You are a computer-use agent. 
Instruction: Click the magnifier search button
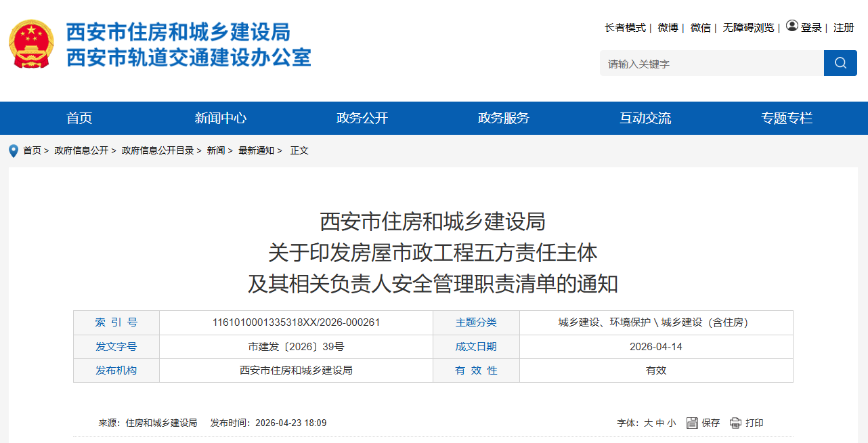tap(840, 63)
